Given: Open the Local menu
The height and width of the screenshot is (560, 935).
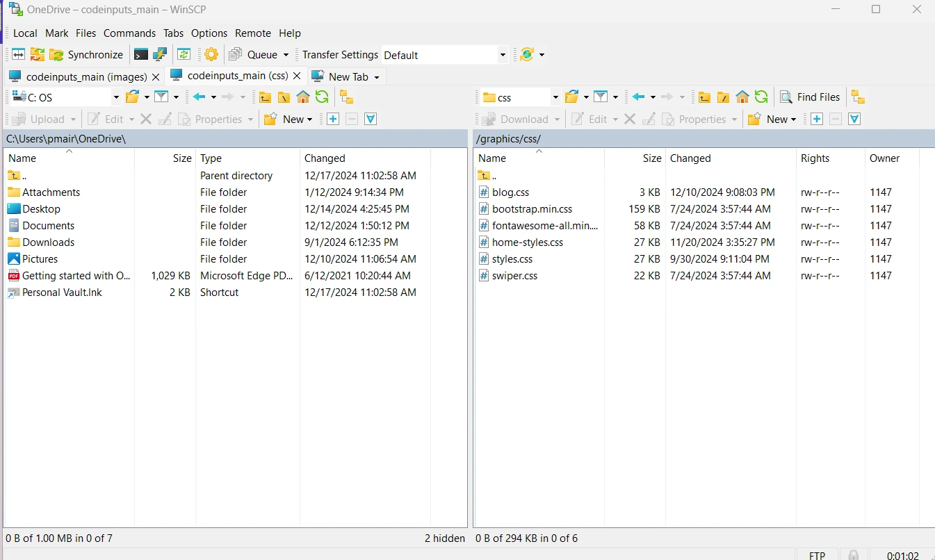Looking at the screenshot, I should pos(25,33).
